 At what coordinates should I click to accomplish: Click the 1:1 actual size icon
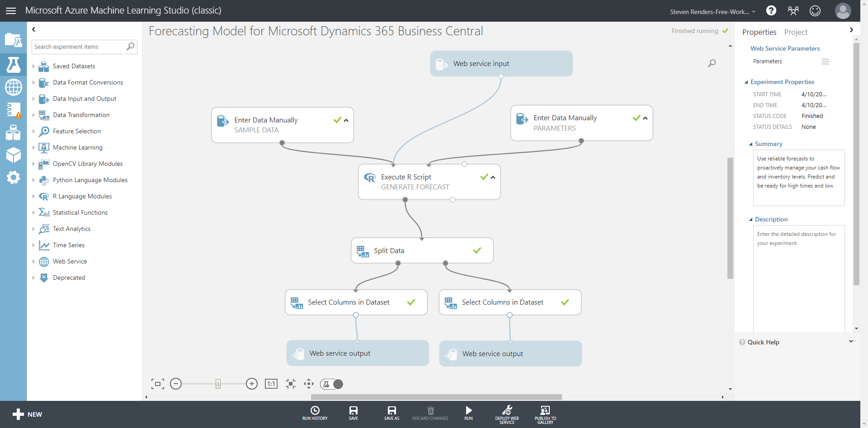point(271,384)
